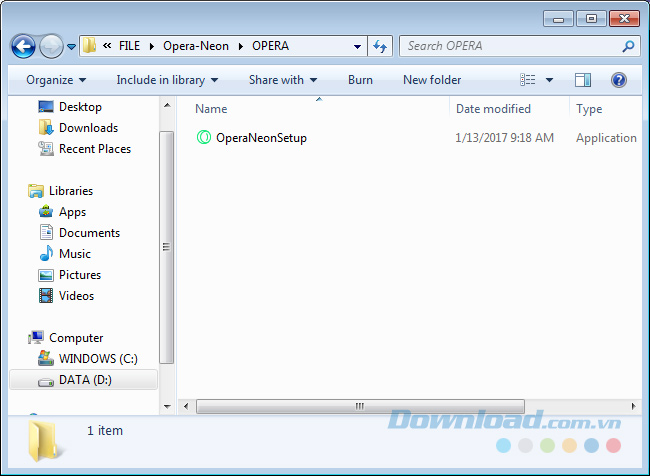Image resolution: width=650 pixels, height=476 pixels.
Task: Click the Computer icon
Action: point(36,338)
